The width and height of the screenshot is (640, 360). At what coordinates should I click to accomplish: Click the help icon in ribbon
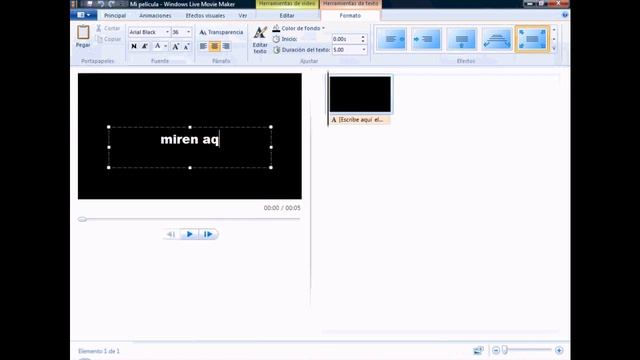point(565,15)
